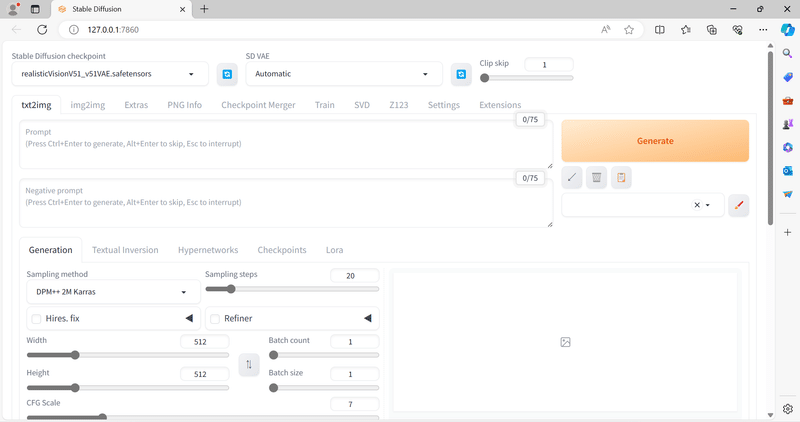Viewport: 800px width, 422px height.
Task: Open the Sampling method dropdown
Action: pyautogui.click(x=113, y=292)
